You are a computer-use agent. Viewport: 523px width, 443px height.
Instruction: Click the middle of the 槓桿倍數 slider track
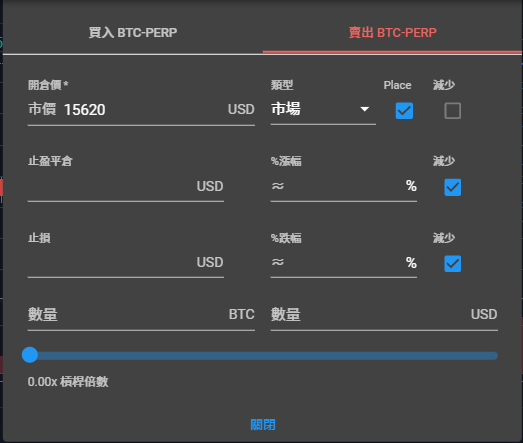[263, 356]
